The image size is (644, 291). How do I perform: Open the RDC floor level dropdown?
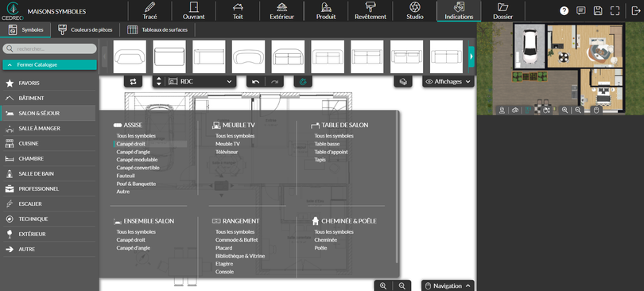(200, 82)
